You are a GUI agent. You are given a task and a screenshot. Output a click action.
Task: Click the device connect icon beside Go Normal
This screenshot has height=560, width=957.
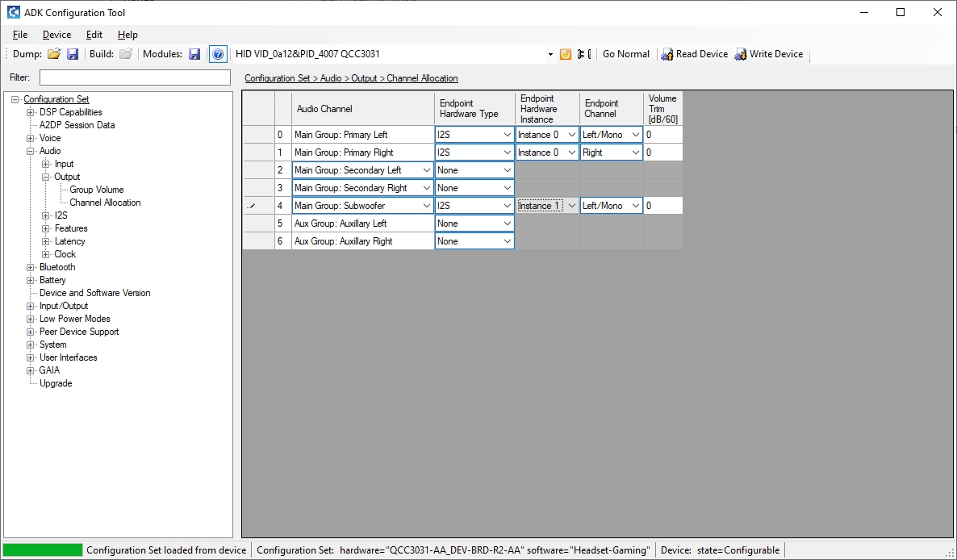pos(583,54)
